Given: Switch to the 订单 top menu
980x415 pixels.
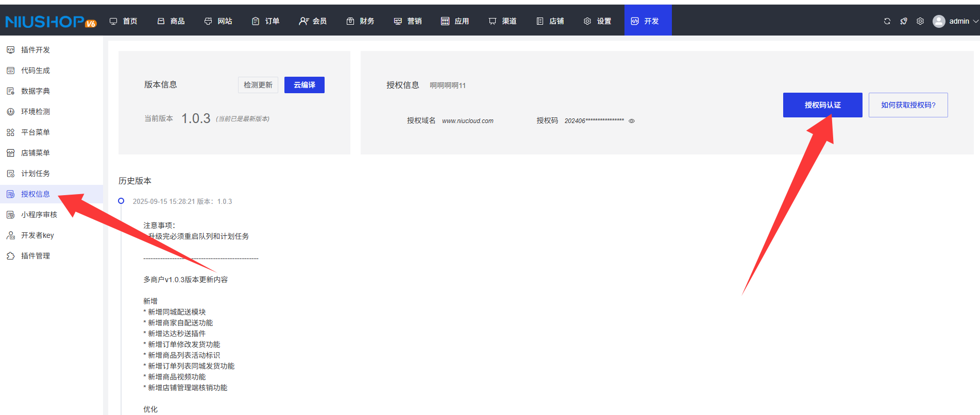Looking at the screenshot, I should click(x=266, y=21).
